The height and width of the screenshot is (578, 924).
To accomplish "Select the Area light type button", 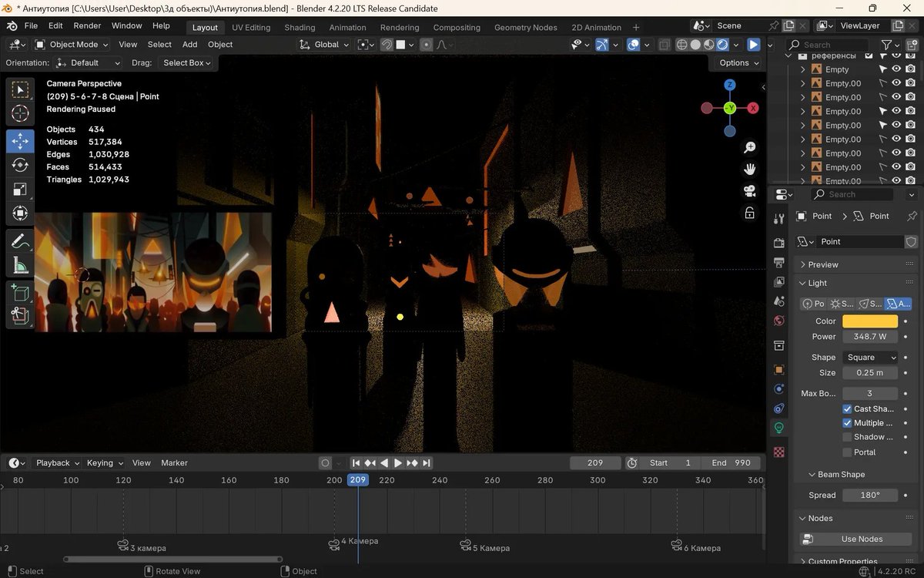I will [x=899, y=304].
